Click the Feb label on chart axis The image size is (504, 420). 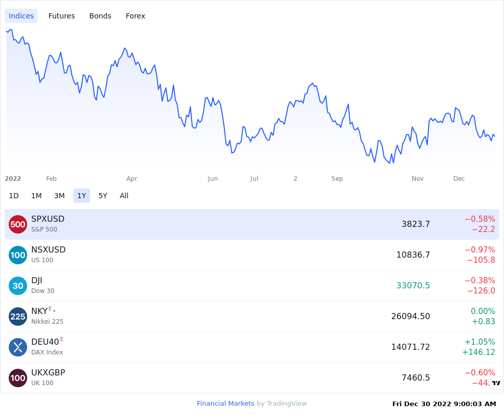pos(51,179)
